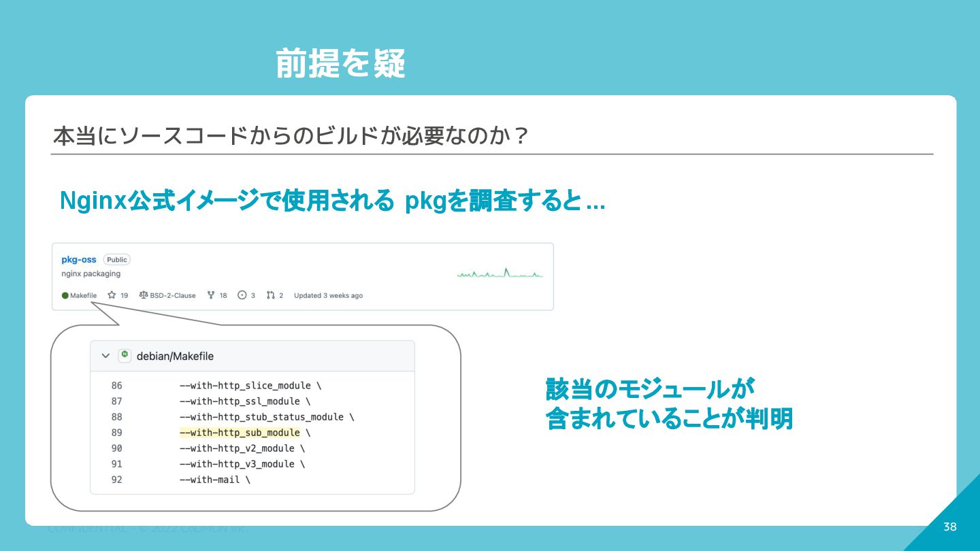Click the --with-mail line
The image size is (980, 551).
click(x=215, y=480)
